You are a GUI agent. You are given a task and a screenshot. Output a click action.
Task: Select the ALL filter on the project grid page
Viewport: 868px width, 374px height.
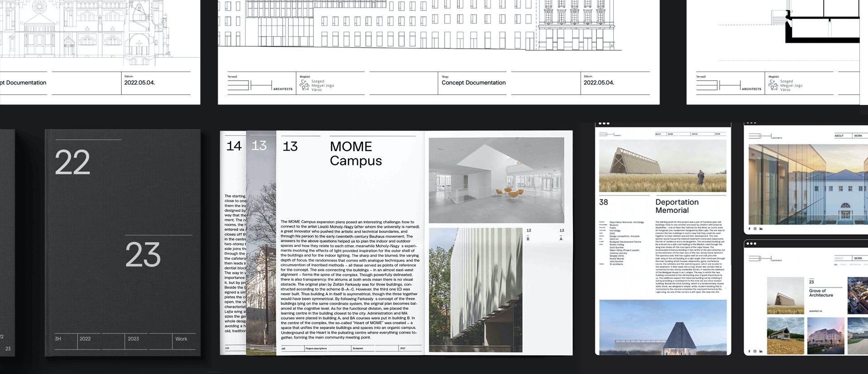[x=836, y=265]
